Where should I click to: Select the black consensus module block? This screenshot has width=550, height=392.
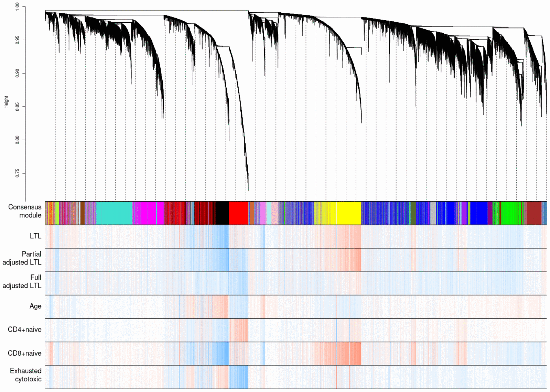[222, 213]
